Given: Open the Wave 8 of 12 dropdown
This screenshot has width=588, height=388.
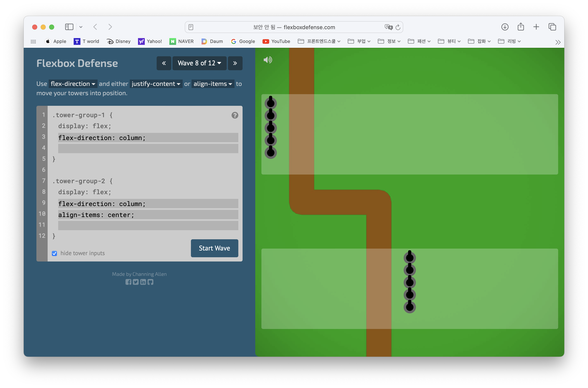Looking at the screenshot, I should coord(199,63).
